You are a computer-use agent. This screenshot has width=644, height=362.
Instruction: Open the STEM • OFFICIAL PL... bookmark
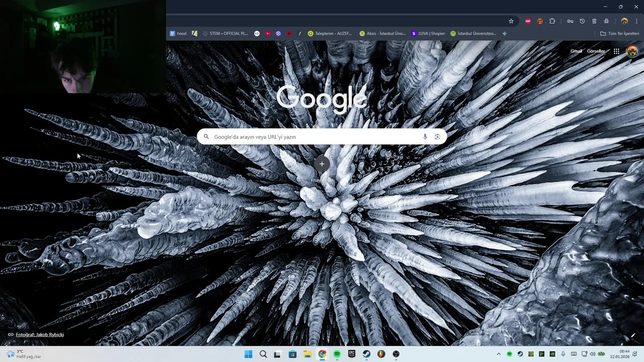coord(225,34)
